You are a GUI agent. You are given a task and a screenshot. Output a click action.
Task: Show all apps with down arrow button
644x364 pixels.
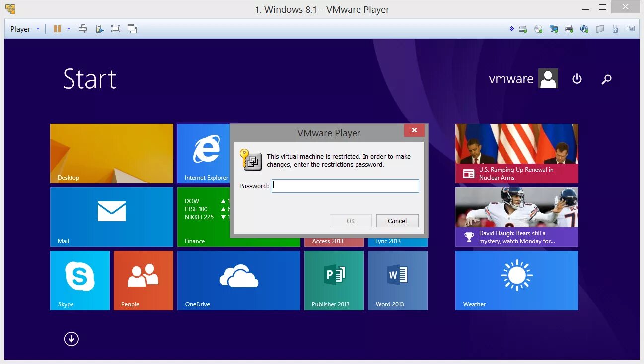[x=72, y=339]
